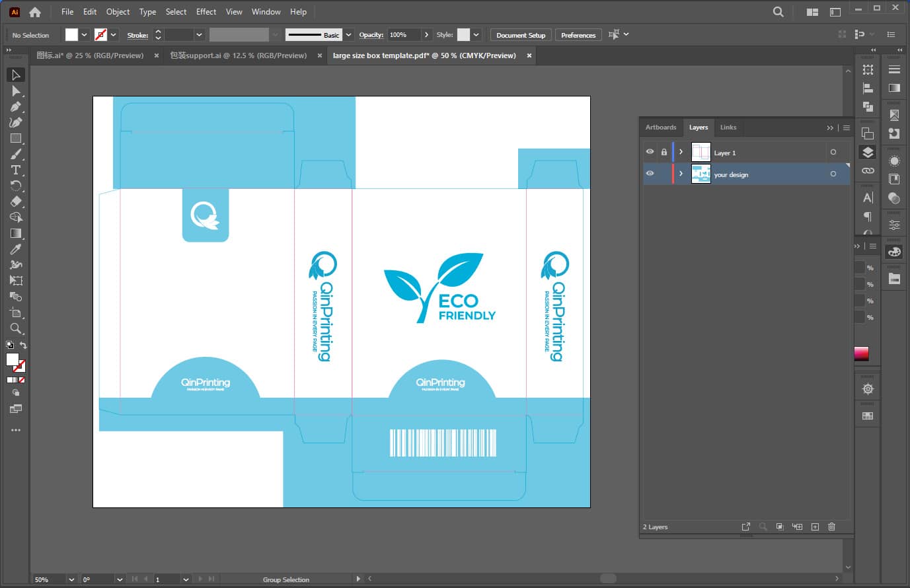
Task: Expand the Layer 1 contents
Action: tap(681, 152)
